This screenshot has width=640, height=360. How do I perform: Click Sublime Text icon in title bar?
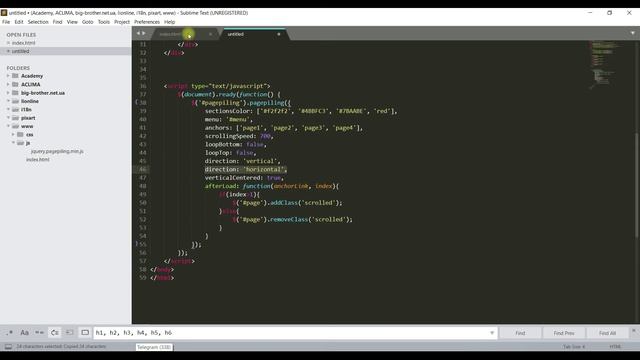tap(4, 13)
